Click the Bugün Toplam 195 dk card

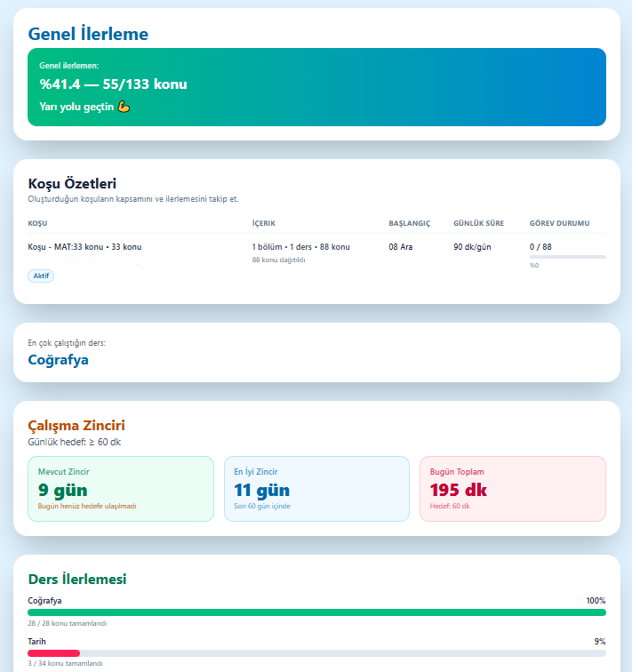[513, 489]
